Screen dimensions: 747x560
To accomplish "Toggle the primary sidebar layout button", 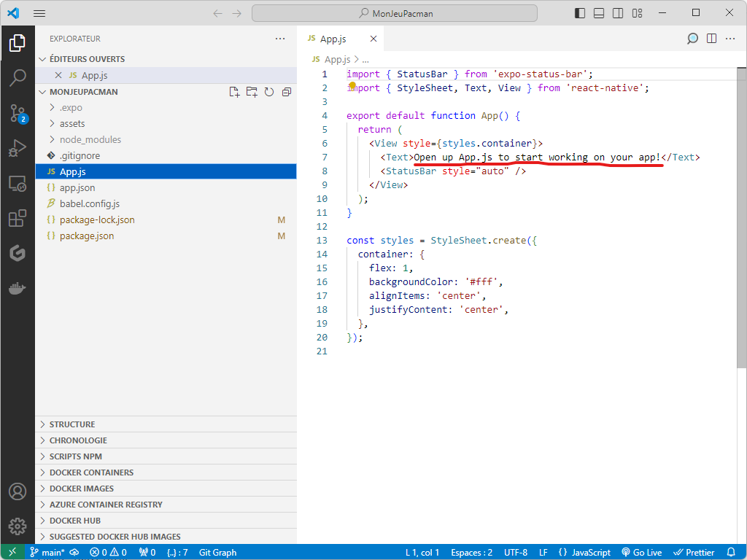I will [x=580, y=13].
